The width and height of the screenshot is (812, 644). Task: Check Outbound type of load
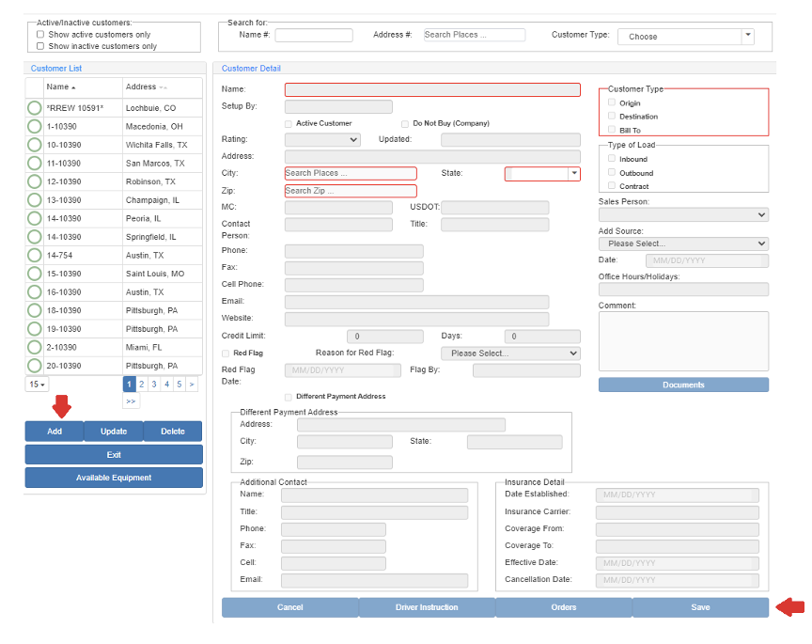point(612,173)
